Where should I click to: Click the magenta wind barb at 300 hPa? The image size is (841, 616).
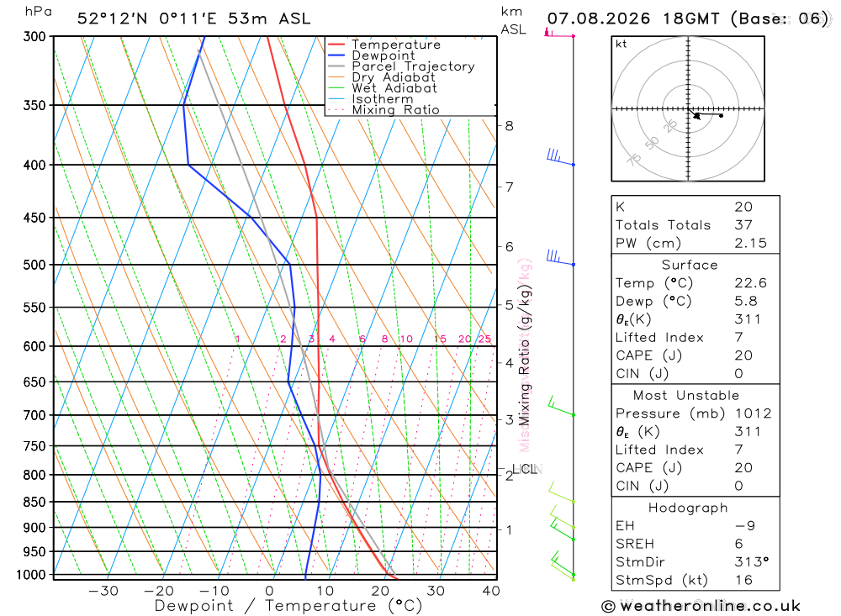[559, 34]
